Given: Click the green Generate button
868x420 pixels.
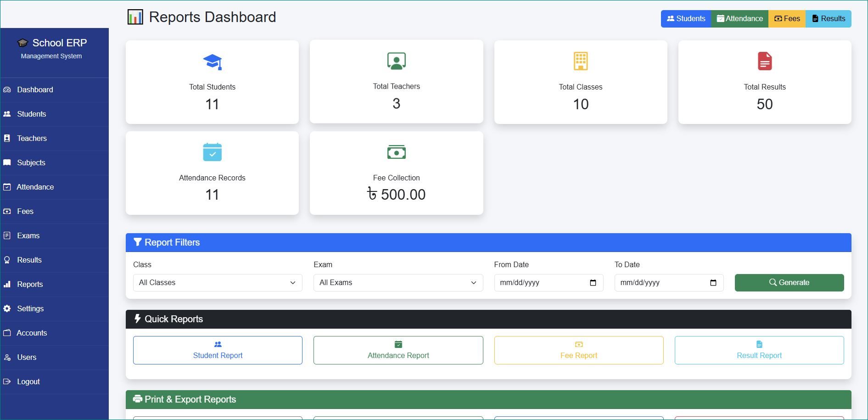Looking at the screenshot, I should 789,283.
